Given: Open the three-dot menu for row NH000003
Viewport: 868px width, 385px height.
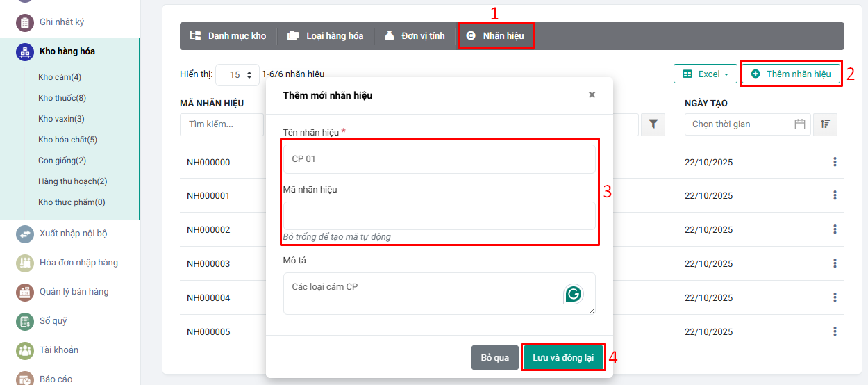Looking at the screenshot, I should point(834,263).
